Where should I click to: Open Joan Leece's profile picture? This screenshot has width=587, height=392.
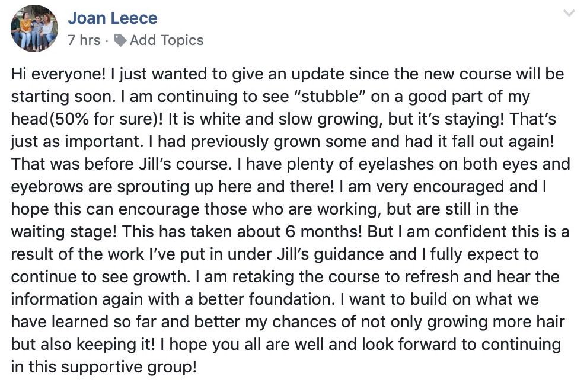[x=34, y=28]
